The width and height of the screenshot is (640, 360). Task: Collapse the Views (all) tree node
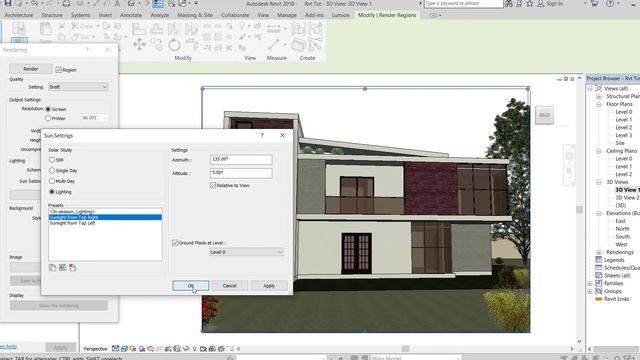[x=590, y=89]
